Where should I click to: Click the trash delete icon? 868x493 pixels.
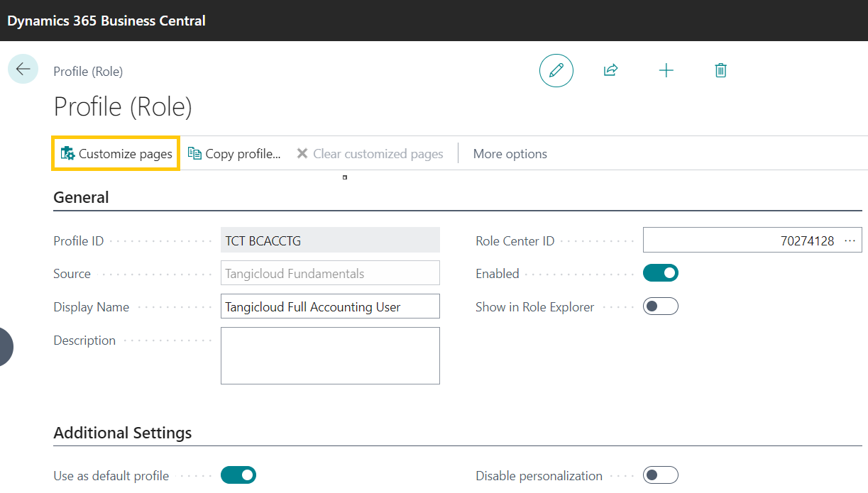pyautogui.click(x=720, y=70)
